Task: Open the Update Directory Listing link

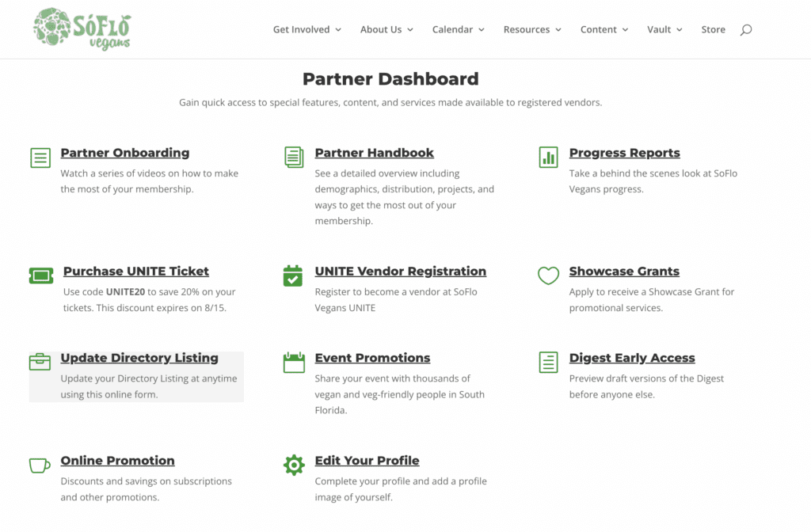Action: tap(139, 358)
